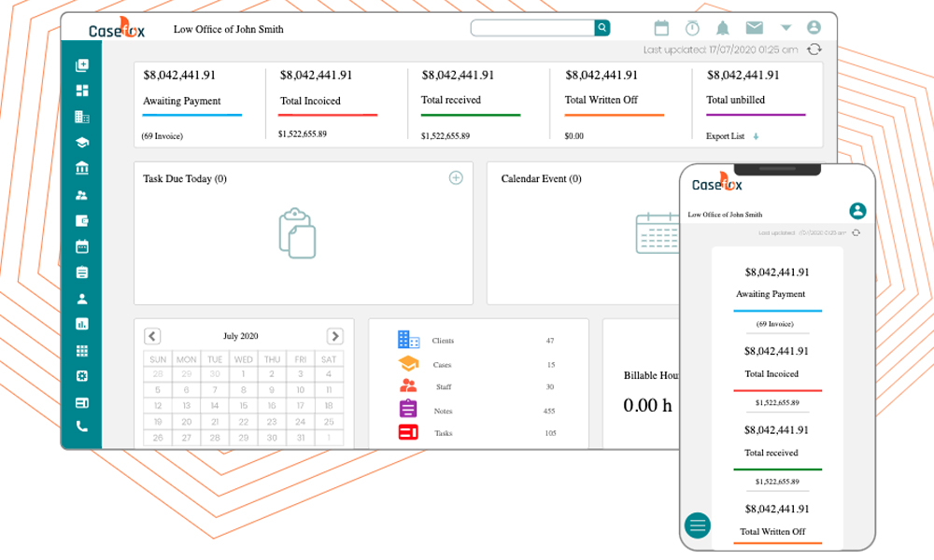Image resolution: width=934 pixels, height=560 pixels.
Task: Refresh the desktop dashboard using the sync icon
Action: (814, 49)
